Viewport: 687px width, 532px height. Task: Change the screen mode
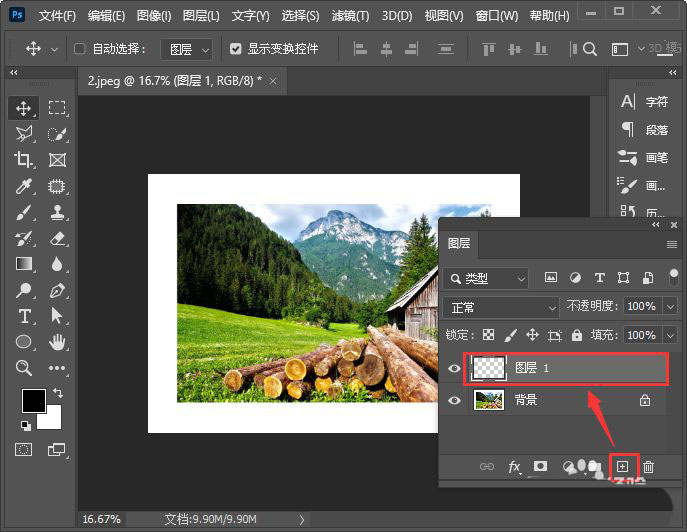[x=57, y=450]
